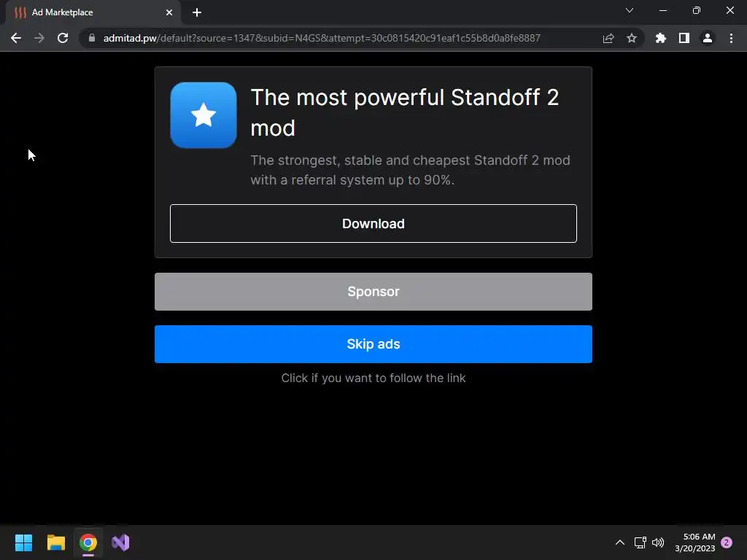
Task: Close the Ad Marketplace tab
Action: click(169, 12)
